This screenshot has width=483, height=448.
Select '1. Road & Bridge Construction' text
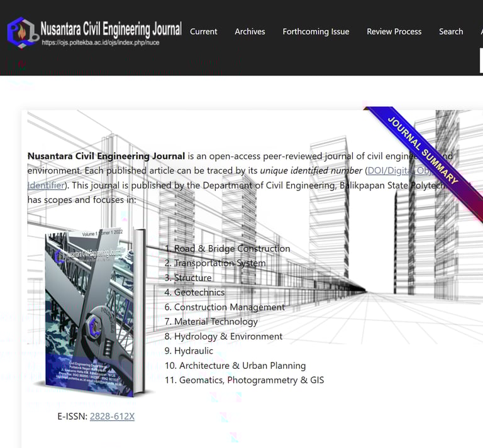[227, 248]
